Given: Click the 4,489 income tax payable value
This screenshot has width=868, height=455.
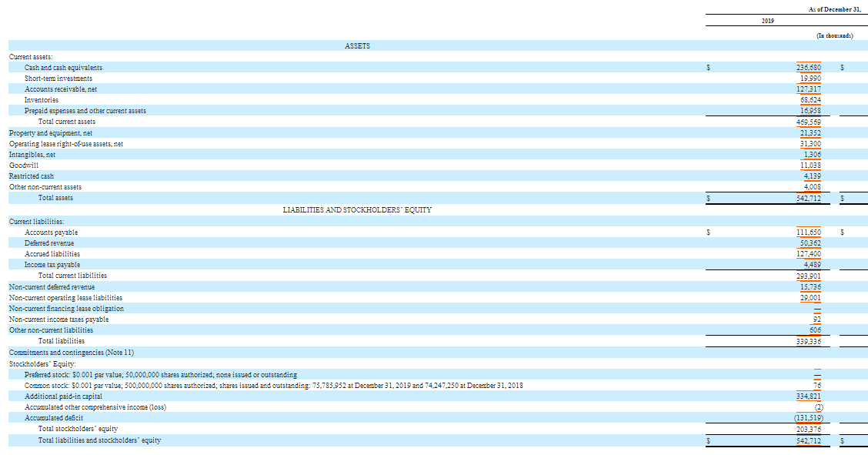Looking at the screenshot, I should 813,265.
